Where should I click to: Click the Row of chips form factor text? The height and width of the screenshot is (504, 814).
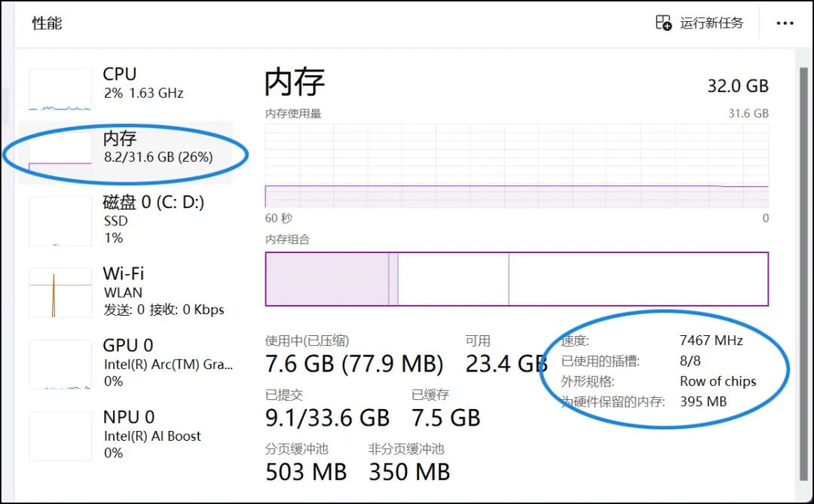pos(718,381)
